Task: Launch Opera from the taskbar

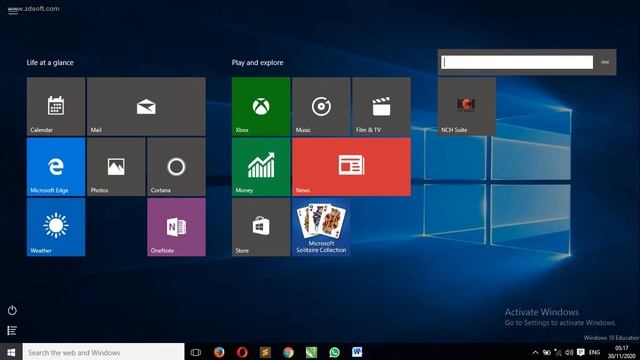Action: point(242,352)
